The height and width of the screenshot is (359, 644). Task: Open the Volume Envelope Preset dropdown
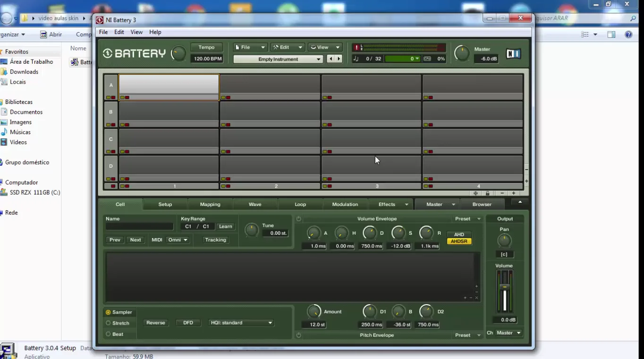pyautogui.click(x=467, y=219)
